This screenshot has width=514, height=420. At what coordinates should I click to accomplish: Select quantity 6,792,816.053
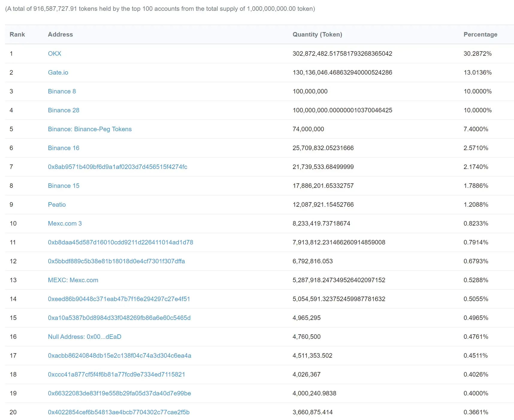pyautogui.click(x=313, y=261)
